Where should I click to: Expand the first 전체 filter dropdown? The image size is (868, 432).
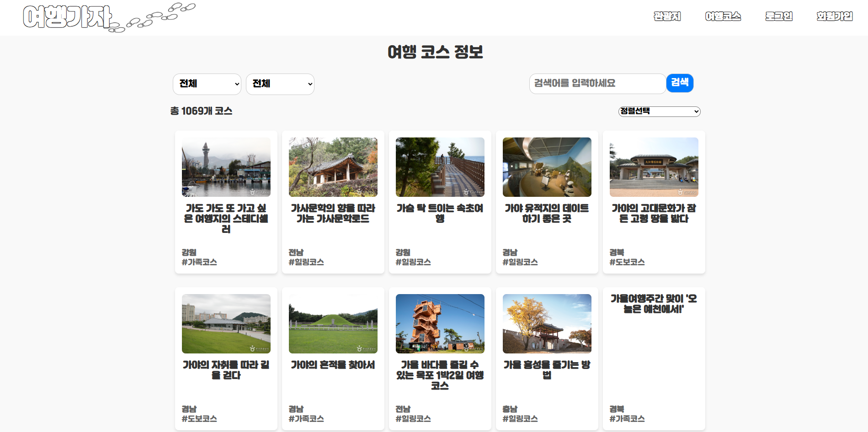point(207,84)
